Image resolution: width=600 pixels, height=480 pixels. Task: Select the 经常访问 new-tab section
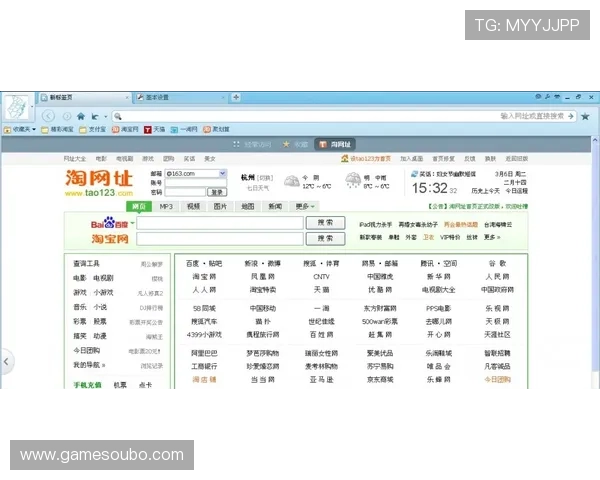click(252, 144)
